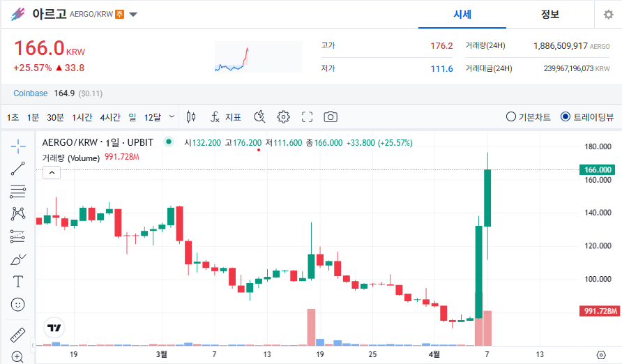Activate the zoom in tool

click(17, 357)
